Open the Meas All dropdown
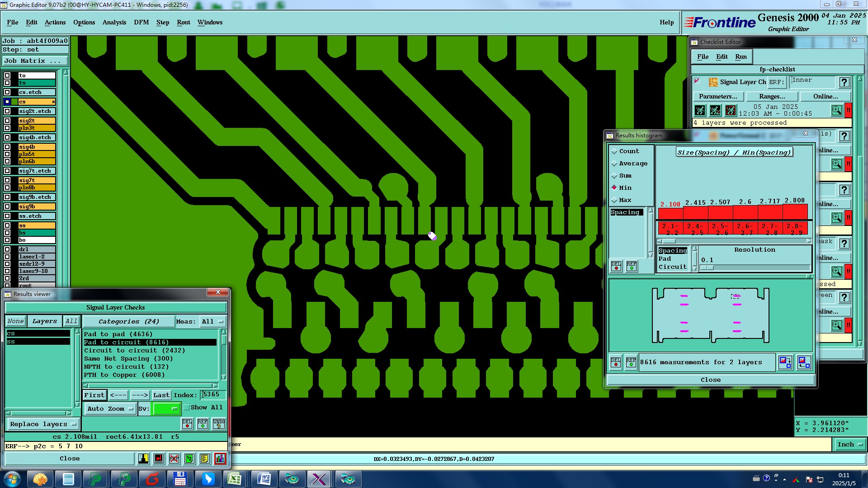 [x=212, y=322]
